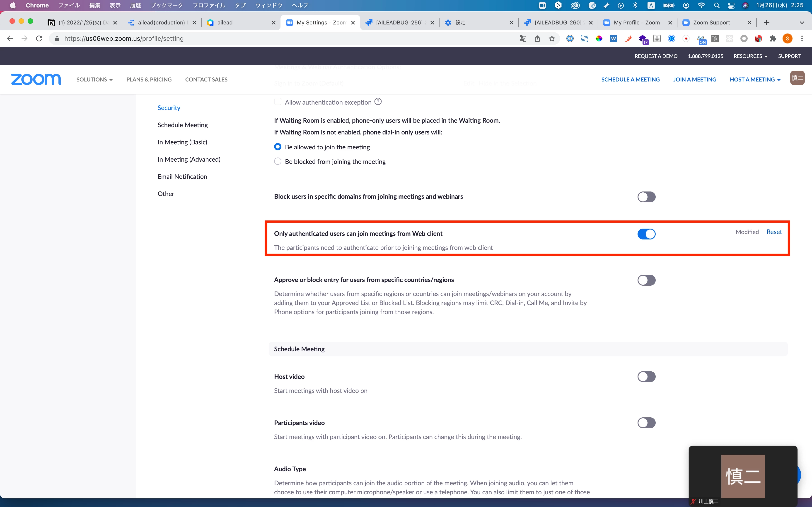Open In Meeting (Advanced) sidebar section

tap(189, 159)
